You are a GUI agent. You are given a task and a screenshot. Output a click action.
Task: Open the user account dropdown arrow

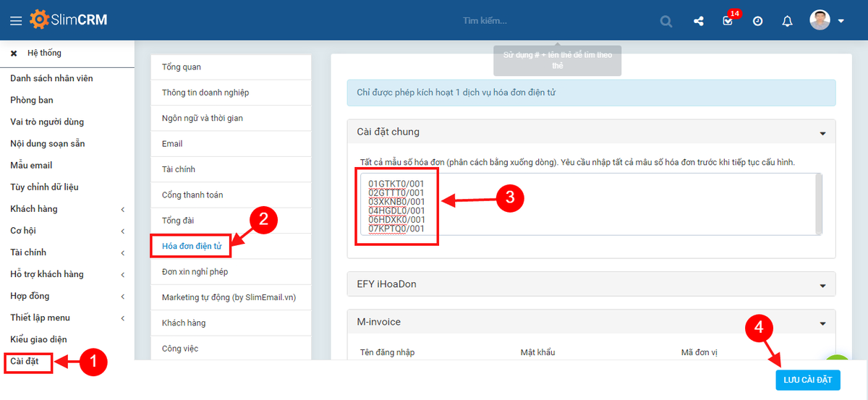pyautogui.click(x=841, y=21)
